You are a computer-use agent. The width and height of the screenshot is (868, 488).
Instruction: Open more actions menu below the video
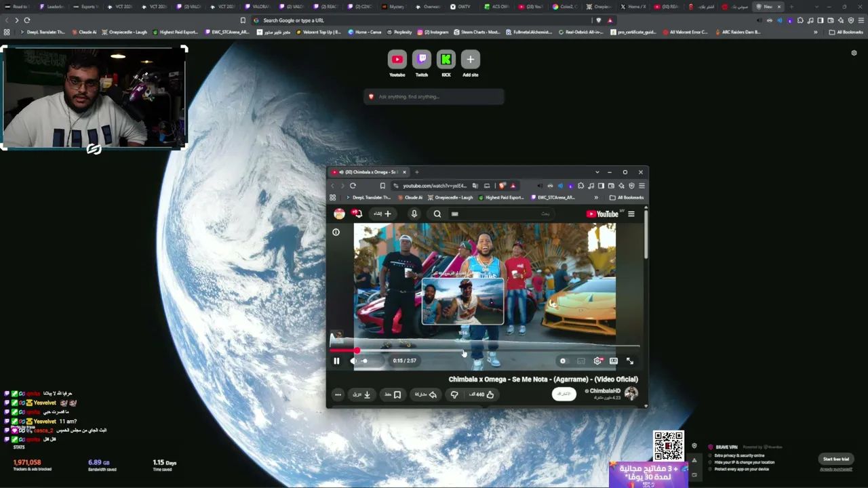pos(338,394)
